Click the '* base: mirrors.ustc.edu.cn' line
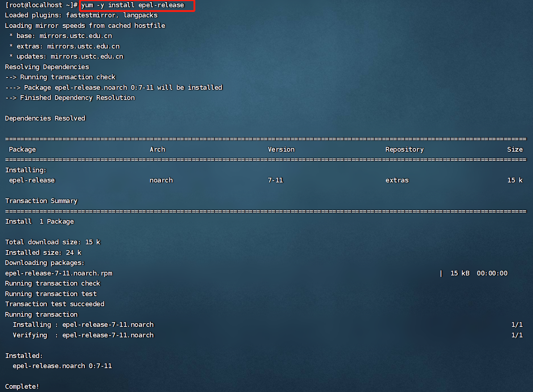Viewport: 533px width, 392px height. pos(61,36)
